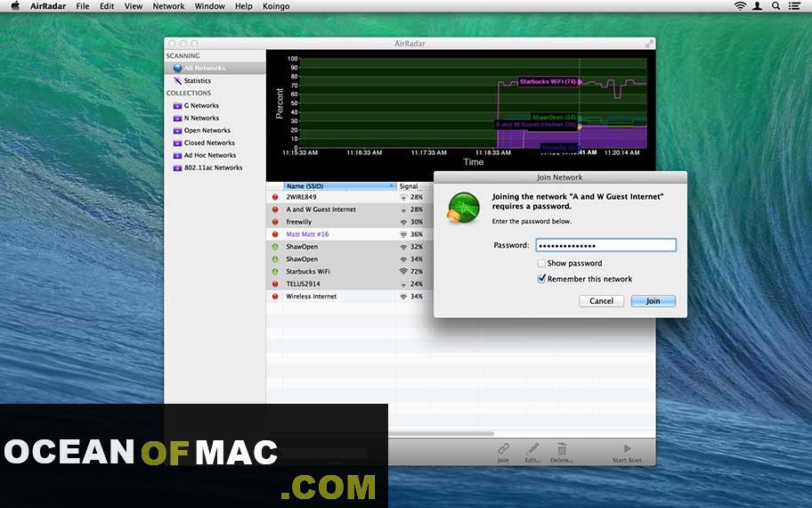Select the TELUS2914 network row

pyautogui.click(x=350, y=284)
